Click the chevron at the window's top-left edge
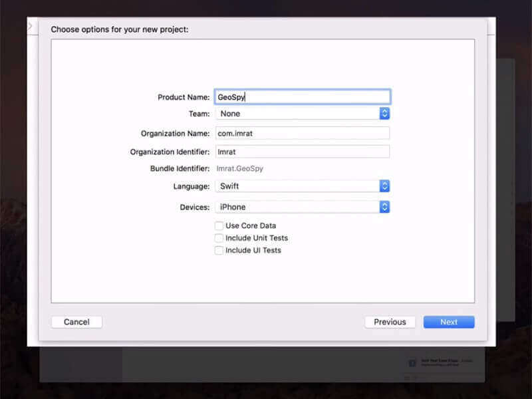 tap(30, 25)
